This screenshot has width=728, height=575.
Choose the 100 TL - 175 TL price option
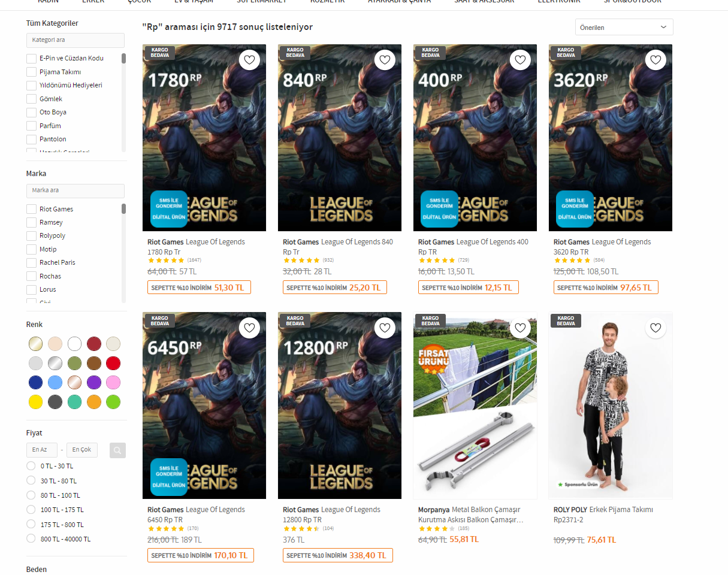pyautogui.click(x=31, y=510)
